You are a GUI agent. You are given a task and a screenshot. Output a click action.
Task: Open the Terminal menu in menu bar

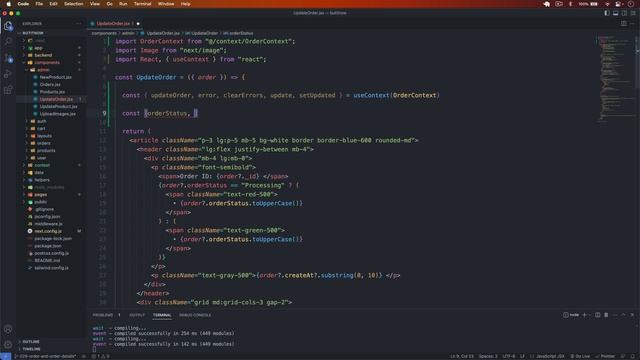click(x=142, y=4)
